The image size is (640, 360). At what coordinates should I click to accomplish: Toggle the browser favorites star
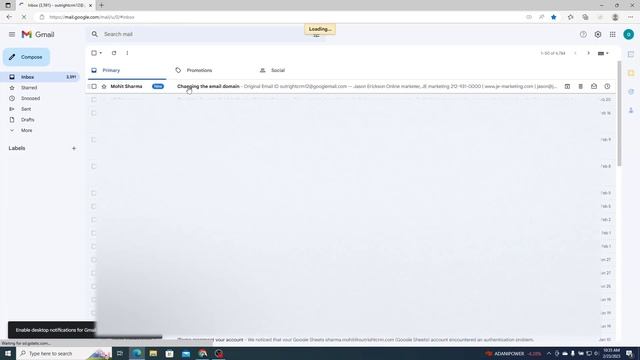pyautogui.click(x=553, y=17)
